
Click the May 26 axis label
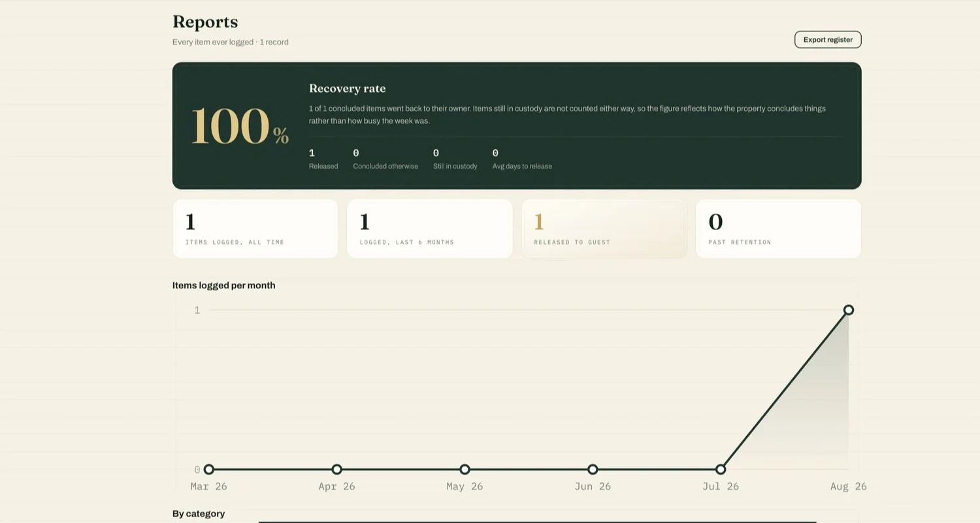pyautogui.click(x=465, y=486)
